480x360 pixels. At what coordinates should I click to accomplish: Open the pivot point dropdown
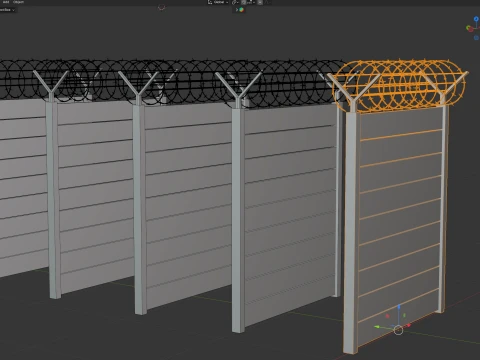pyautogui.click(x=235, y=2)
